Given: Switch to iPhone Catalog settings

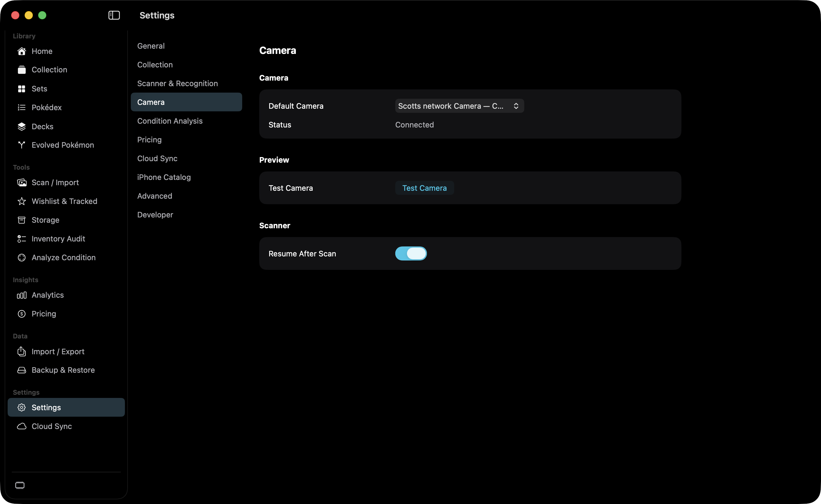Looking at the screenshot, I should click(186, 177).
